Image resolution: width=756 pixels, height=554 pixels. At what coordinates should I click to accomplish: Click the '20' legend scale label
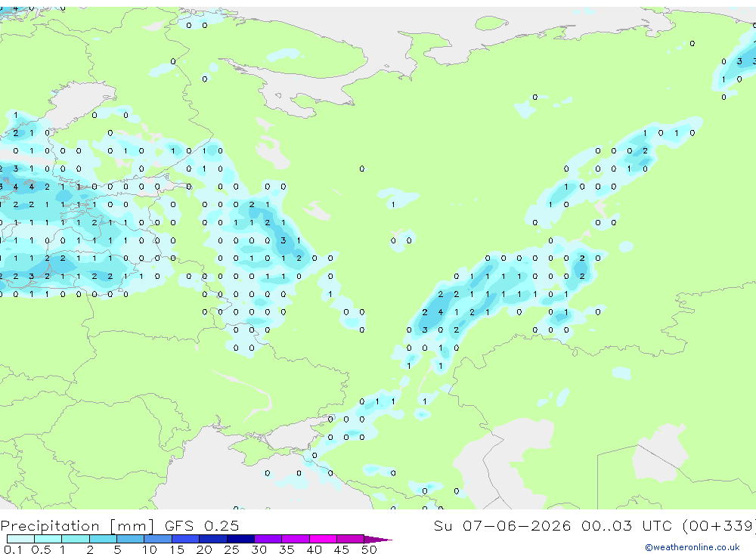click(x=204, y=549)
